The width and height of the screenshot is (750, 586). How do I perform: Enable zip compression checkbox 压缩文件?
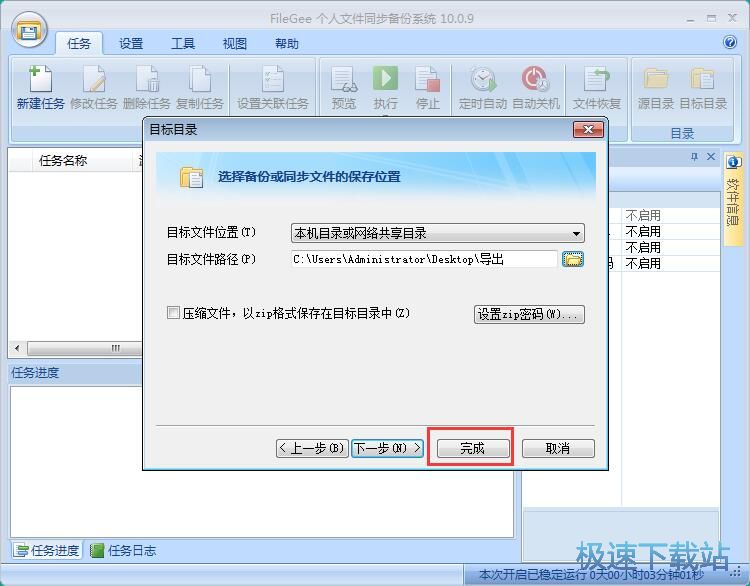click(x=173, y=313)
